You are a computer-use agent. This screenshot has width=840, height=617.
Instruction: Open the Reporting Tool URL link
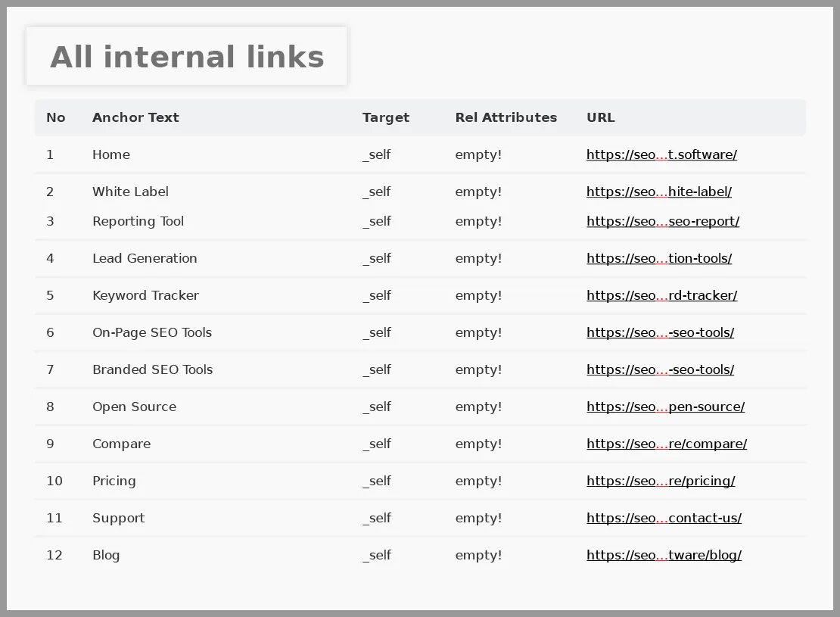pos(663,221)
